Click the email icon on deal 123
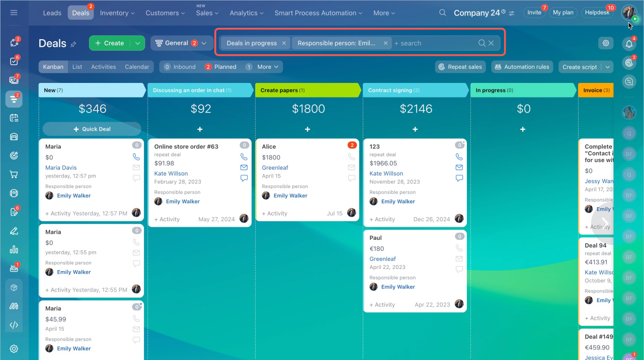644x360 pixels. (459, 167)
